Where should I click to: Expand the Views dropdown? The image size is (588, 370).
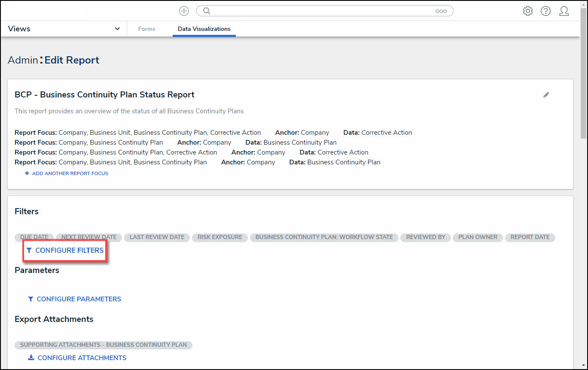coord(64,29)
